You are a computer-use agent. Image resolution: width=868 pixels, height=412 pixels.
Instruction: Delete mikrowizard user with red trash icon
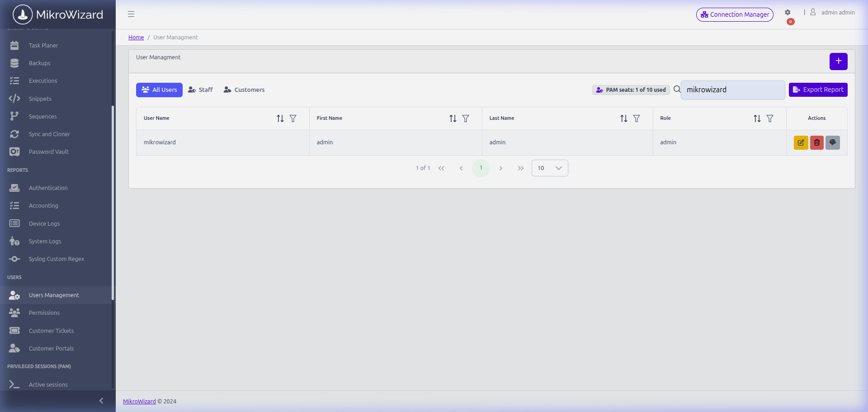coord(816,142)
